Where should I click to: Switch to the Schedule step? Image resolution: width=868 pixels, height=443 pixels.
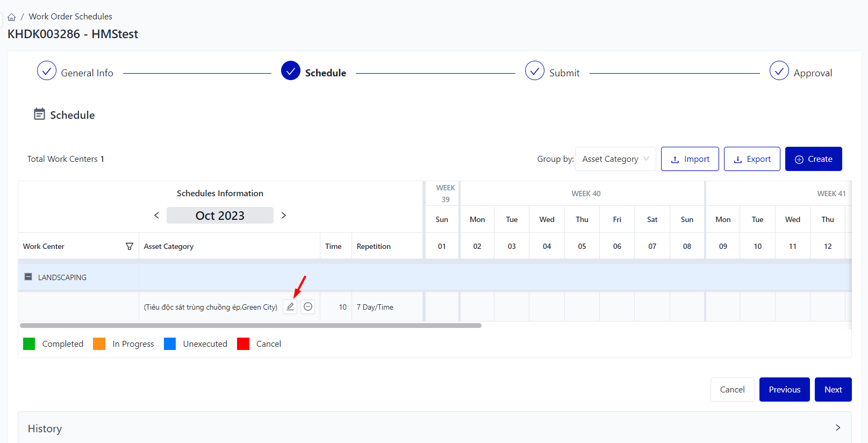tap(291, 71)
